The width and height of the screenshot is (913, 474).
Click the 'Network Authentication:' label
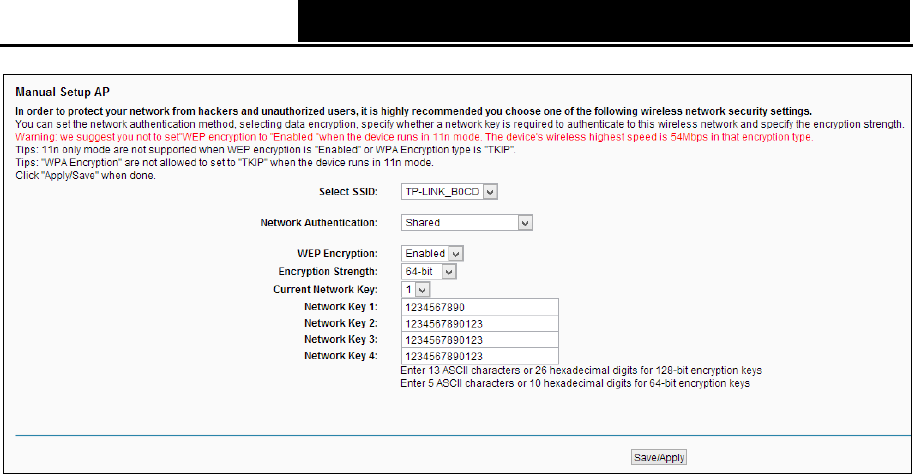[319, 222]
